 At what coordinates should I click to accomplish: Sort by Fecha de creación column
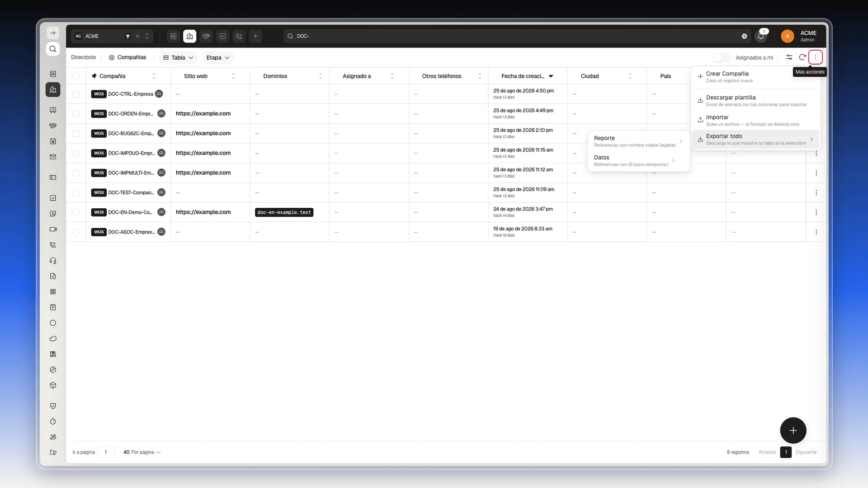coord(551,76)
